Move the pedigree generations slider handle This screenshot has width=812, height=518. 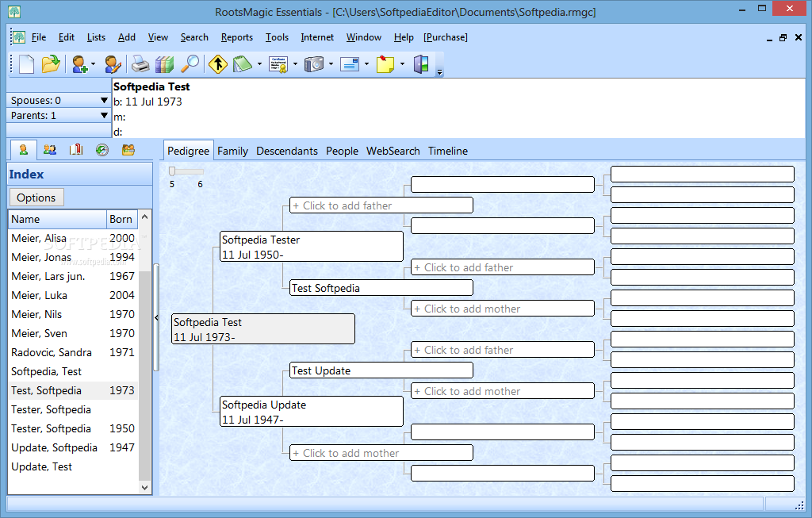pyautogui.click(x=172, y=171)
